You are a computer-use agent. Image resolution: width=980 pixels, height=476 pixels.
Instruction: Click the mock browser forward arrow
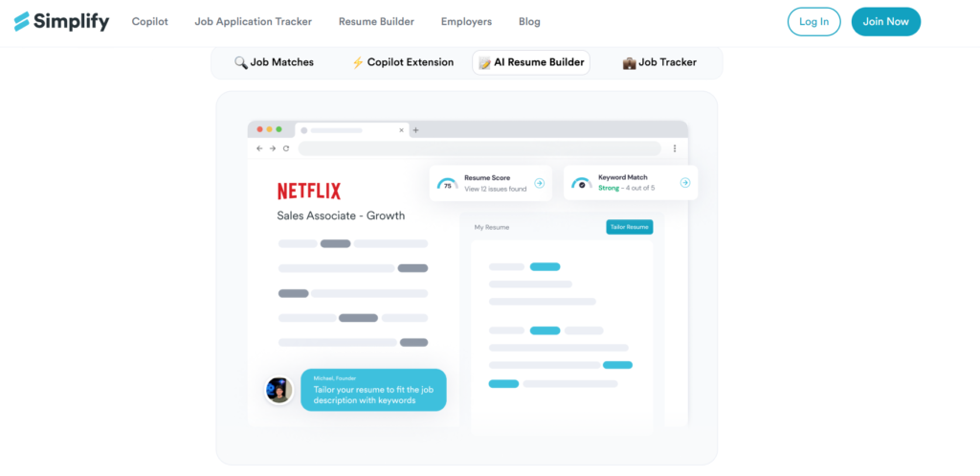[x=273, y=148]
